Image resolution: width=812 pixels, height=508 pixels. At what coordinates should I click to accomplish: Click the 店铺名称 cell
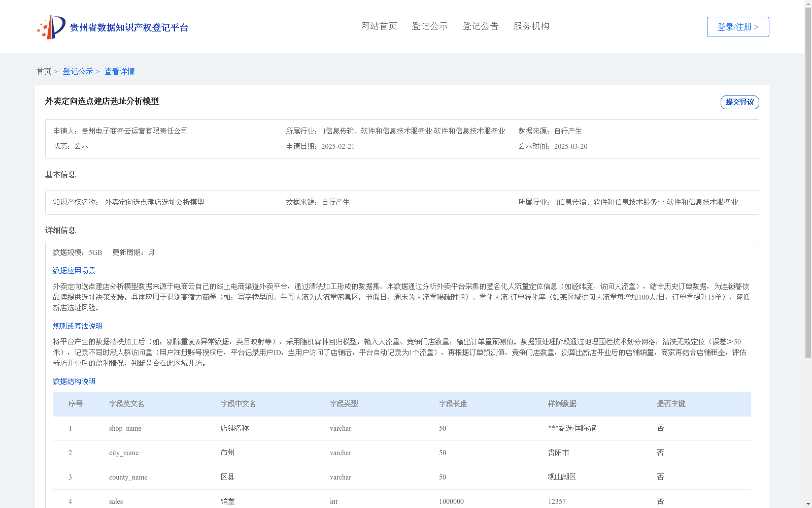pos(235,428)
